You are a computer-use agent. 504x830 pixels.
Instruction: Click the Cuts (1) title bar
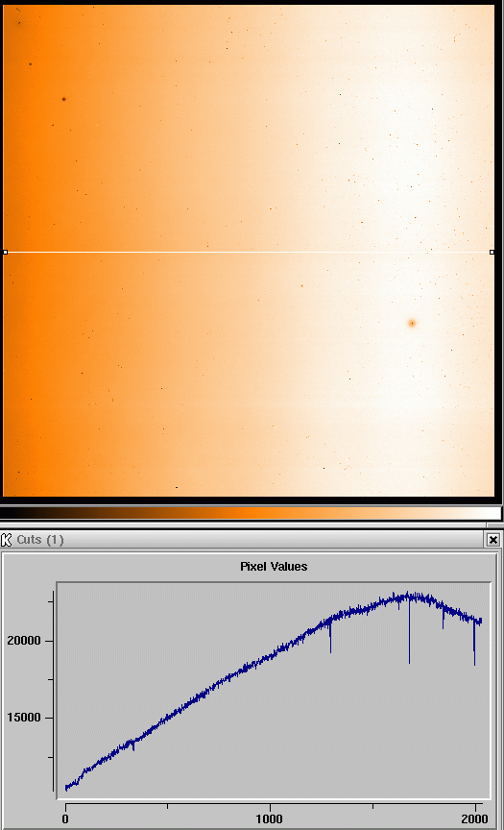pos(249,540)
